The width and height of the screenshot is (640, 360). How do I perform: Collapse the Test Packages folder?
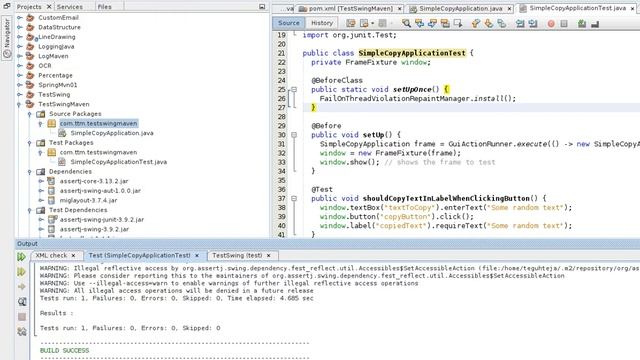(x=30, y=143)
